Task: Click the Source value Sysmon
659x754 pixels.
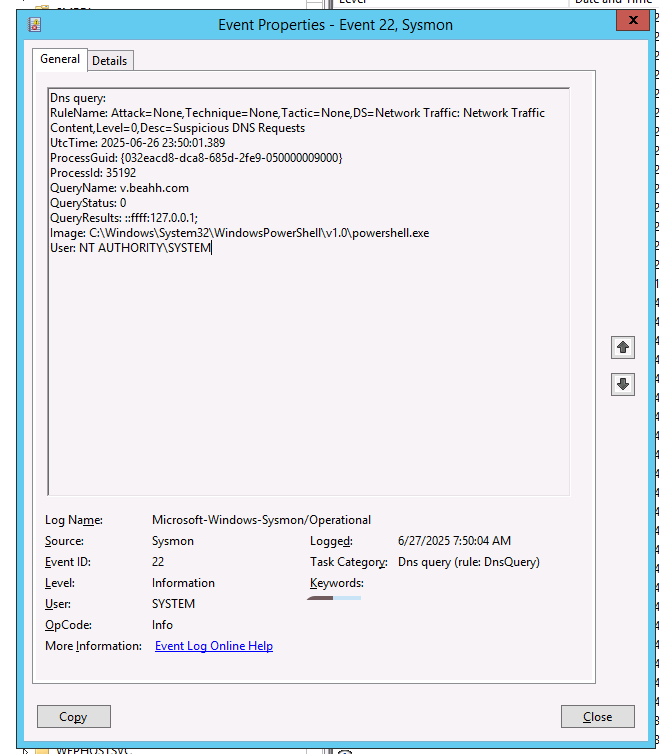Action: point(173,541)
